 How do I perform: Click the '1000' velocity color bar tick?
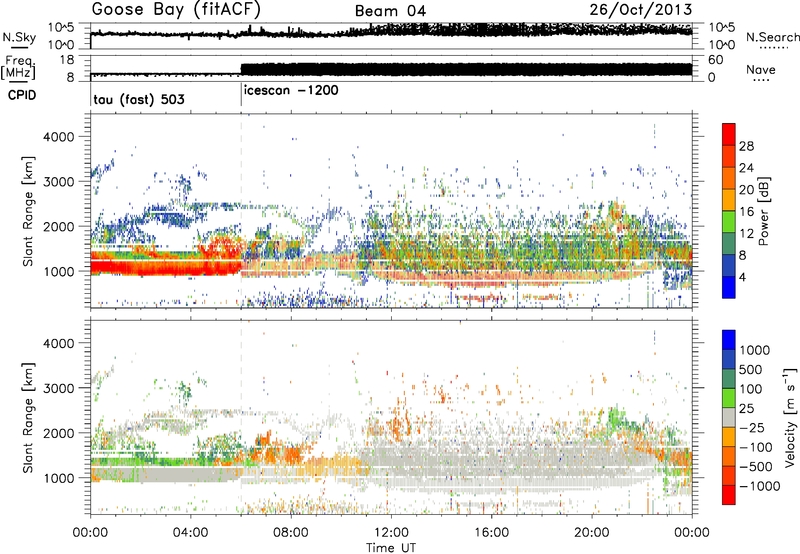coord(755,350)
